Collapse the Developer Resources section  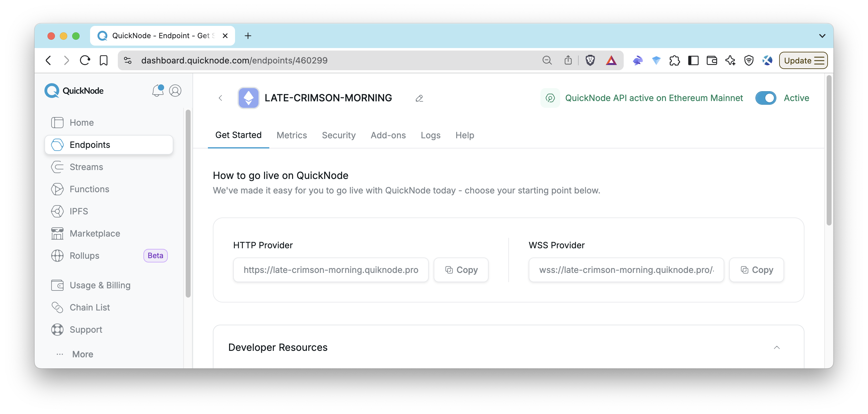(x=777, y=347)
